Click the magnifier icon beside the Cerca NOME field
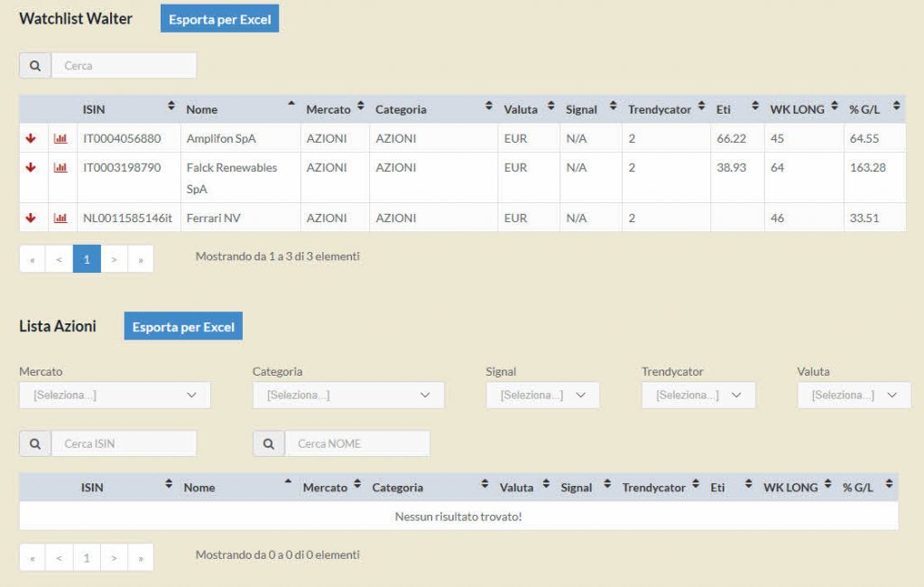This screenshot has height=587, width=924. click(269, 443)
